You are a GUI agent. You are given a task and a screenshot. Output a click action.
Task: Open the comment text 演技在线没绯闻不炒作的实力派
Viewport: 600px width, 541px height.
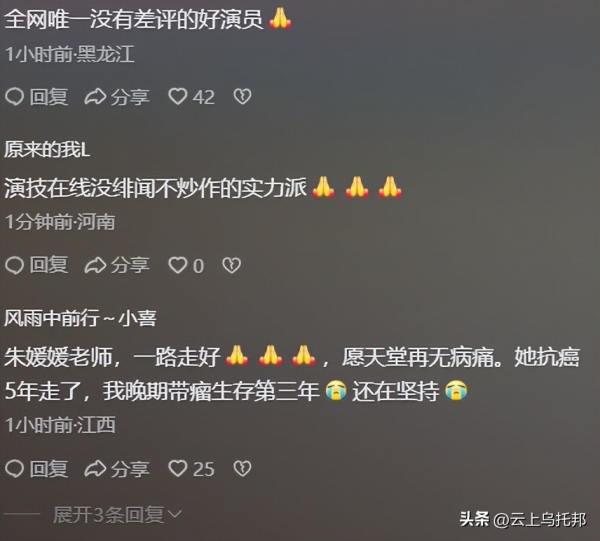pos(156,188)
